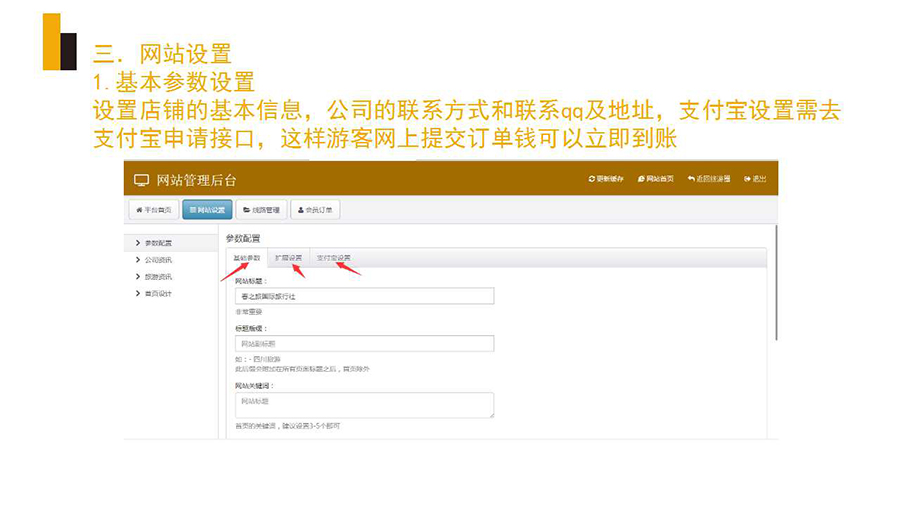This screenshot has height=506, width=900.
Task: Expand 参数配置 in the sidebar
Action: click(x=171, y=243)
